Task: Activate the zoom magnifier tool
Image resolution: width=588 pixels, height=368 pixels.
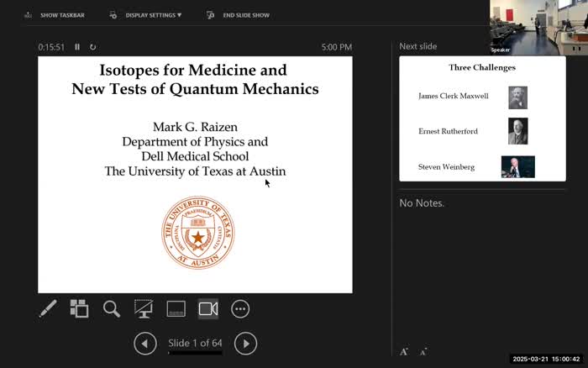Action: tap(112, 309)
